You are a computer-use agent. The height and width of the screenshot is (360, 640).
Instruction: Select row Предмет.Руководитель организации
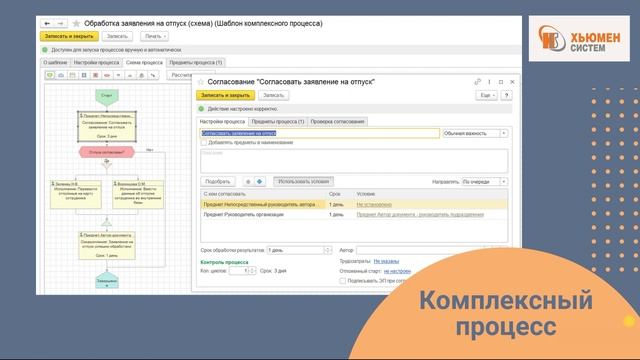coord(354,214)
